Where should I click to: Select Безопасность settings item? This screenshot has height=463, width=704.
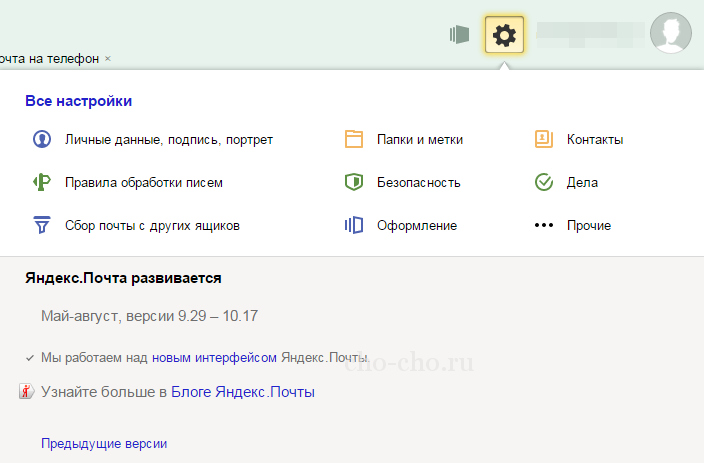418,182
